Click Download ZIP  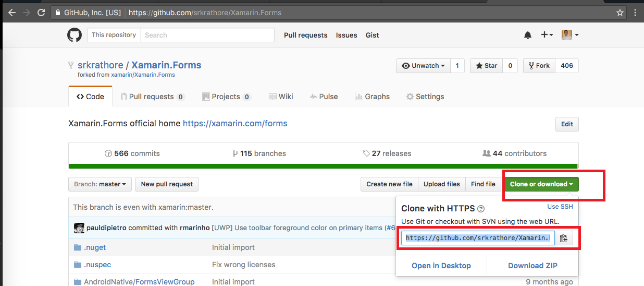tap(532, 266)
